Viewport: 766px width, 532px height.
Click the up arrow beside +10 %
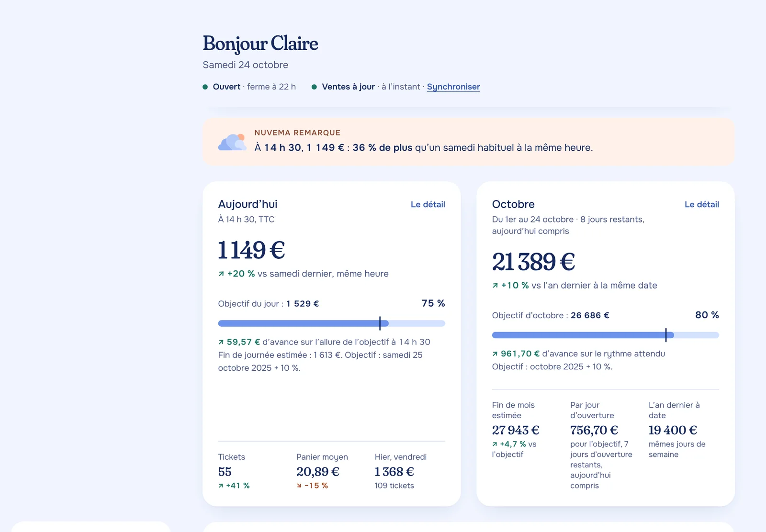pyautogui.click(x=495, y=286)
